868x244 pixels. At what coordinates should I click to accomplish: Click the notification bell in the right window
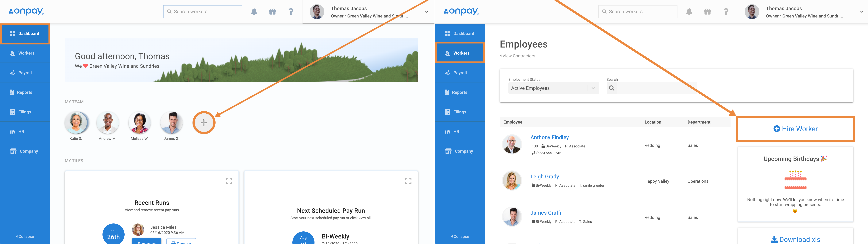(x=689, y=11)
